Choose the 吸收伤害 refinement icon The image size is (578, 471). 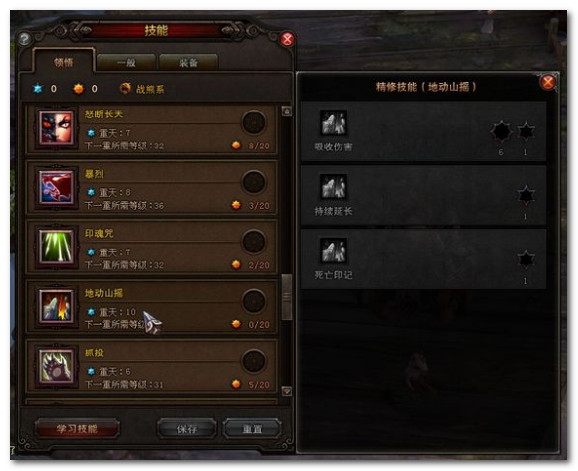pyautogui.click(x=333, y=123)
